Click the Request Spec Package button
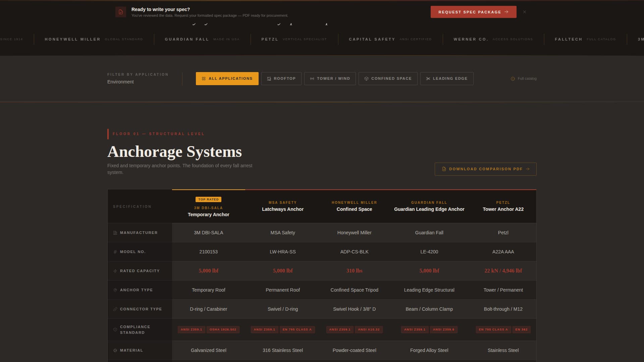Viewport: 644px width, 362px height. pyautogui.click(x=473, y=12)
